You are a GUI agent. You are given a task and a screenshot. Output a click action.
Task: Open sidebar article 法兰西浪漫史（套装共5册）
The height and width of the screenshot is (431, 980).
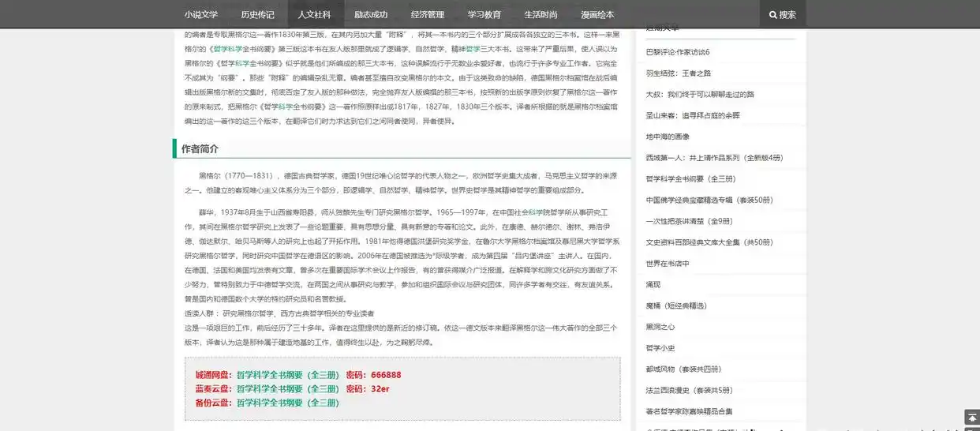[x=689, y=390]
